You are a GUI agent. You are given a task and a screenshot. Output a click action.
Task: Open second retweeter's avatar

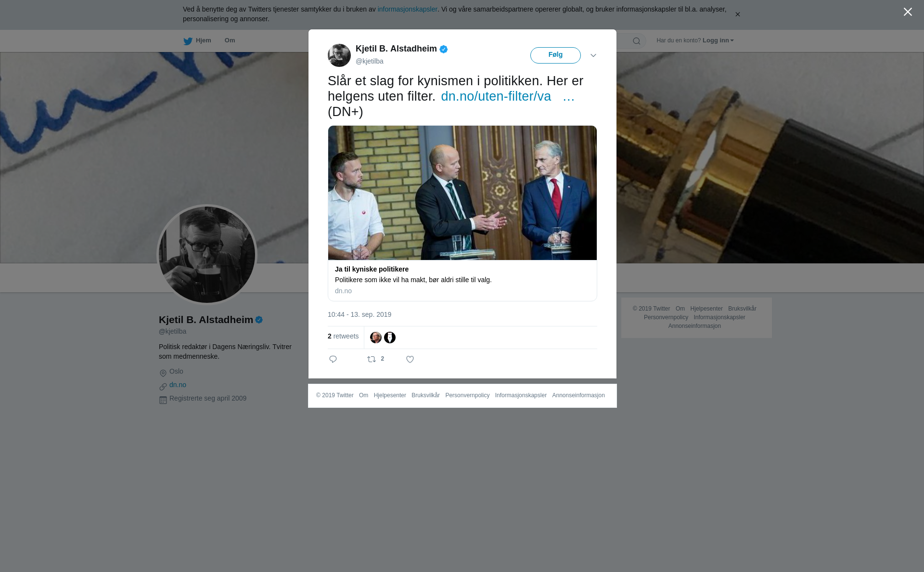(x=390, y=338)
